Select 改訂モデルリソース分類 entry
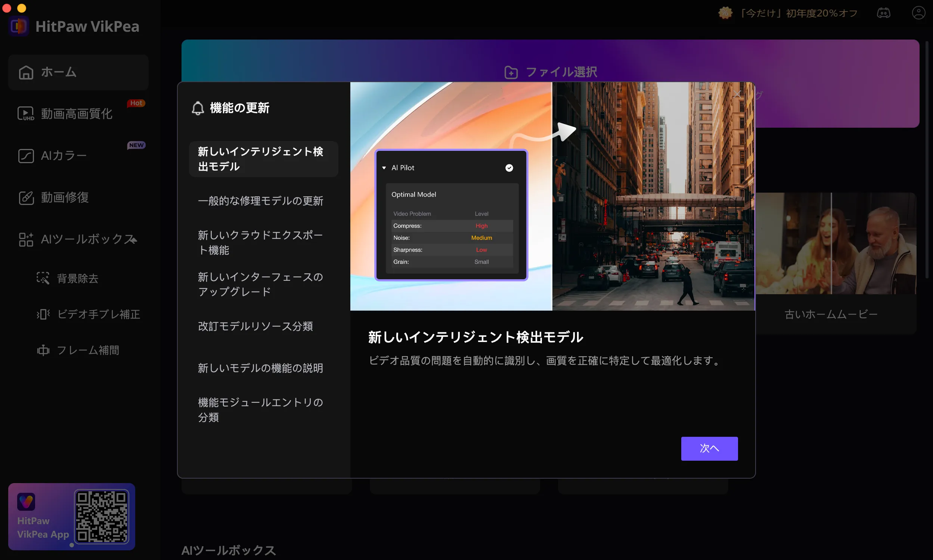933x560 pixels. click(263, 326)
